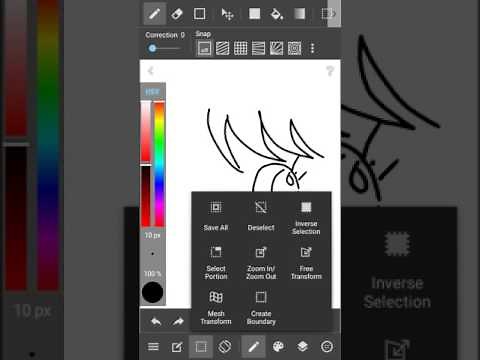Enable parallel lines snap
Image resolution: width=480 pixels, height=360 pixels.
click(222, 49)
